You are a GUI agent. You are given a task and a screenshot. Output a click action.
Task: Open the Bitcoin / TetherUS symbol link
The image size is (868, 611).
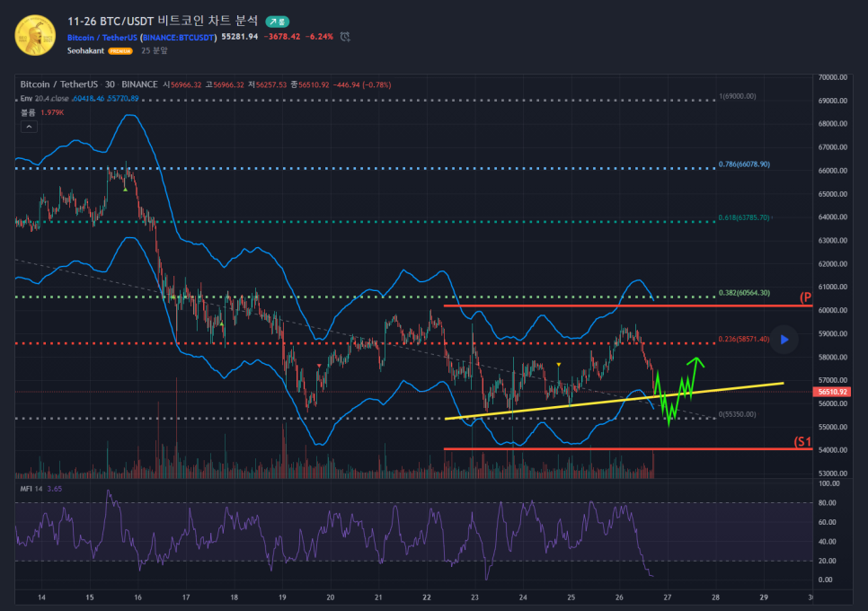pyautogui.click(x=102, y=37)
